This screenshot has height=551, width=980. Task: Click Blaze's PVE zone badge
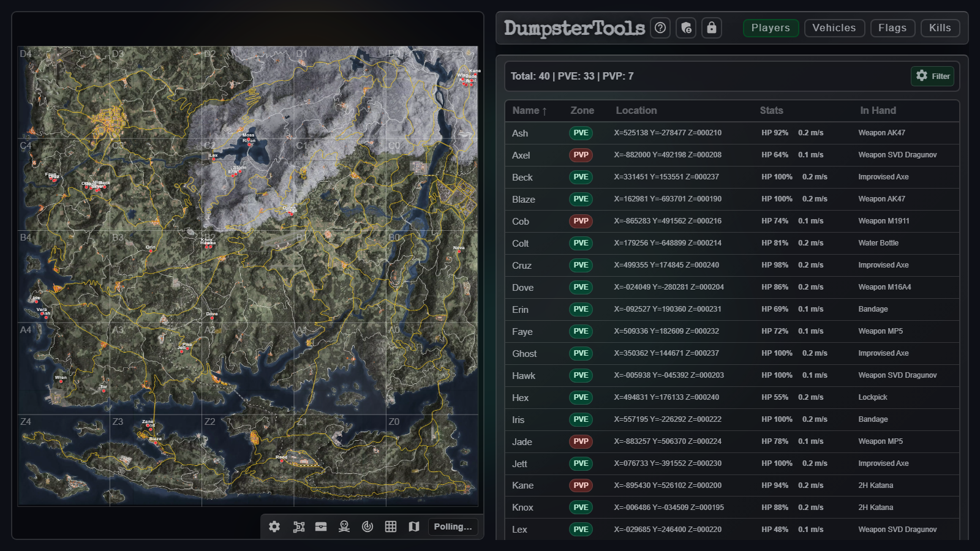coord(581,199)
